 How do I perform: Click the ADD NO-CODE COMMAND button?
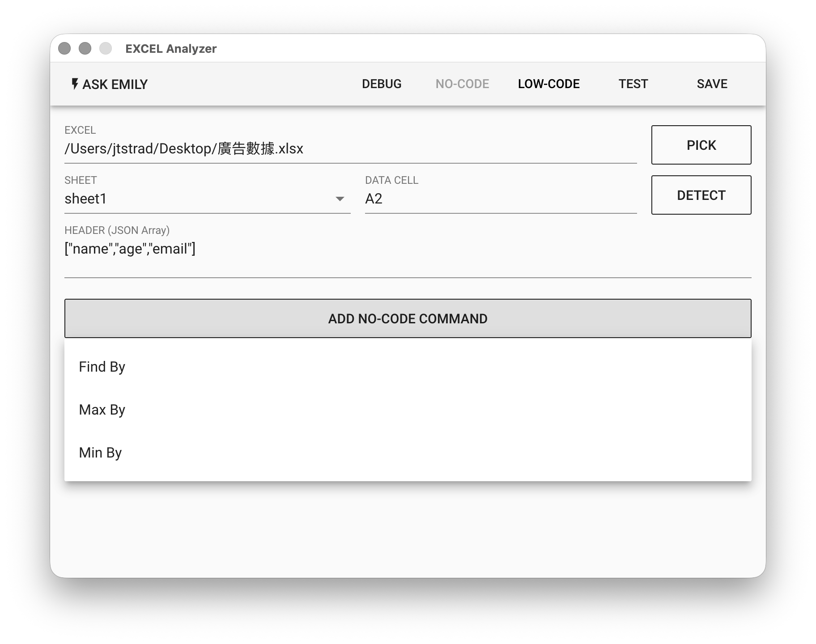coord(408,318)
